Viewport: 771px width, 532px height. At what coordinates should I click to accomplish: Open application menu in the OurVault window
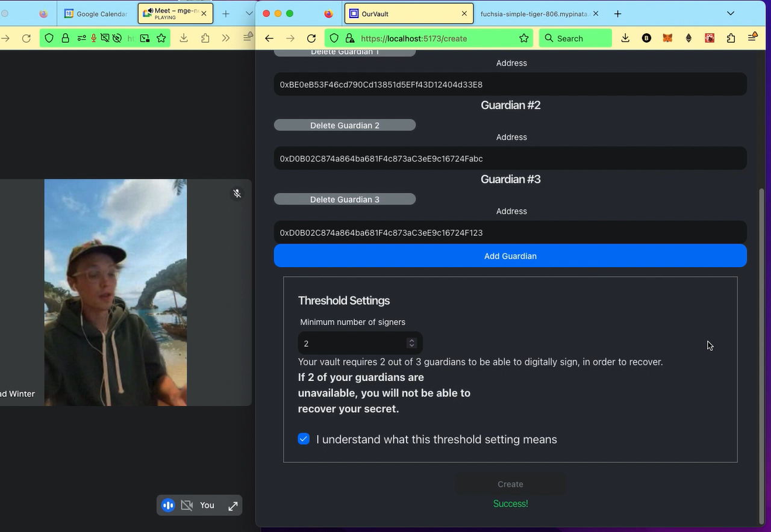coord(752,37)
